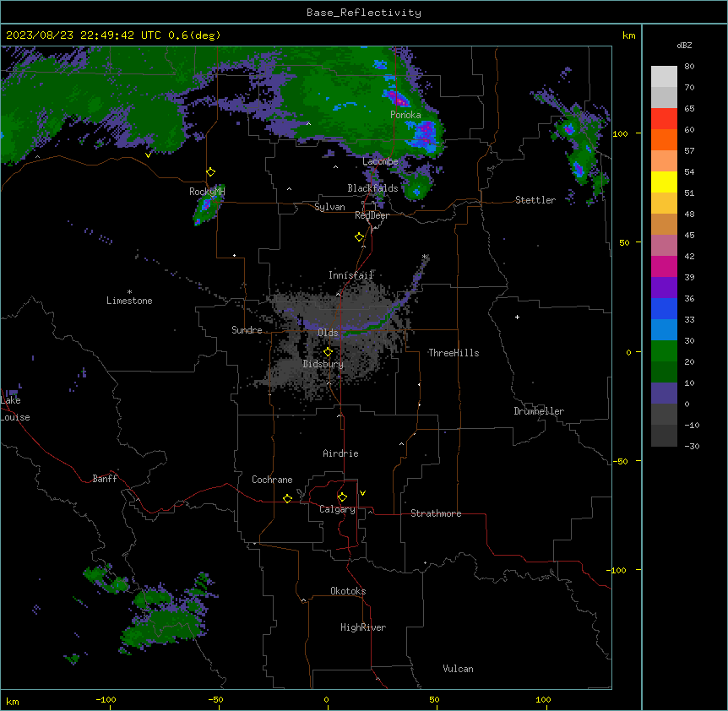Click the yellow V marker beside Calgary
Image resolution: width=728 pixels, height=711 pixels.
coord(362,493)
